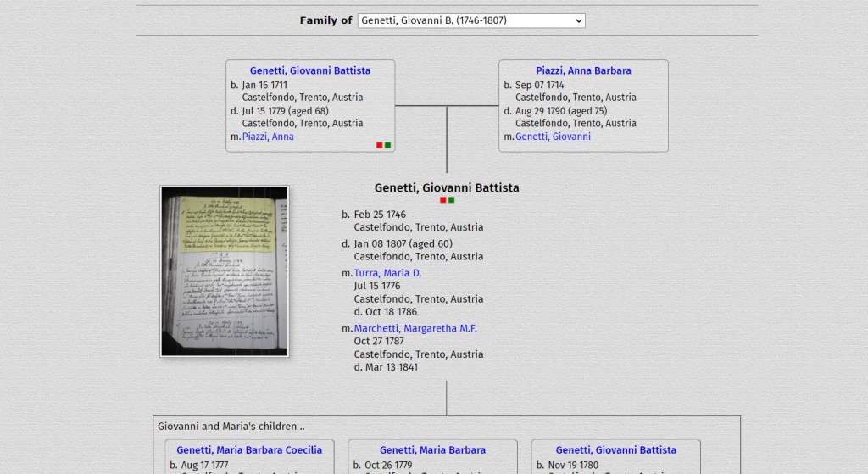Open father Genetti, Giovanni Battista born 1711
The width and height of the screenshot is (868, 474).
pyautogui.click(x=309, y=71)
